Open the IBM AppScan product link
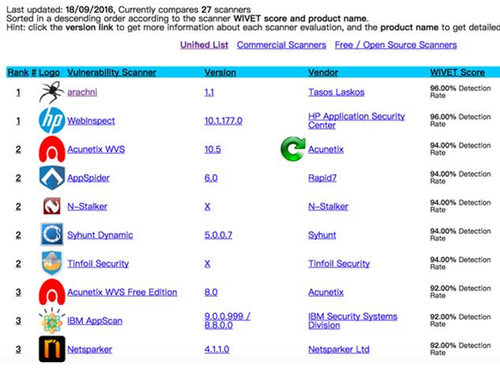The width and height of the screenshot is (500, 369). point(95,321)
